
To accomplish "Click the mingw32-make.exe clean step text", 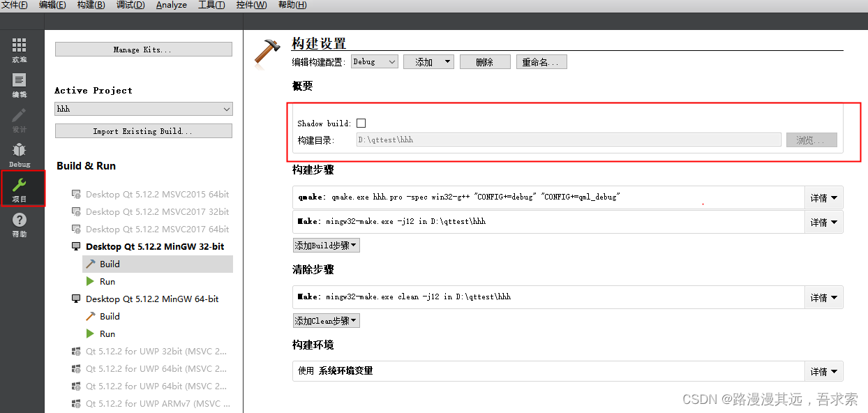I will [x=404, y=297].
